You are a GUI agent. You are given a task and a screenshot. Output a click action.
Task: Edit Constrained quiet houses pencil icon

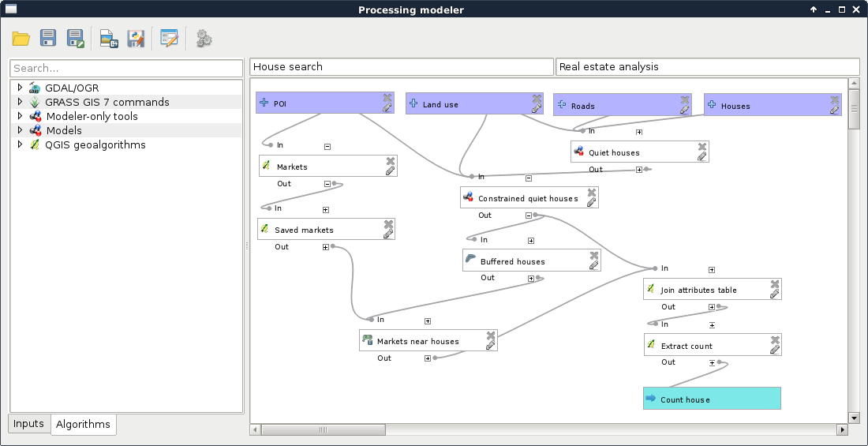pos(592,202)
